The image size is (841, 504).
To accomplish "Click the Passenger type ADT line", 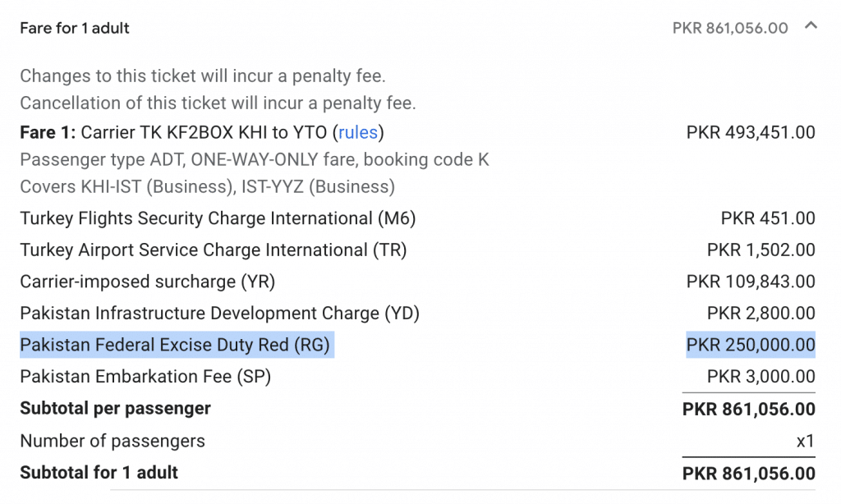I will [x=254, y=159].
